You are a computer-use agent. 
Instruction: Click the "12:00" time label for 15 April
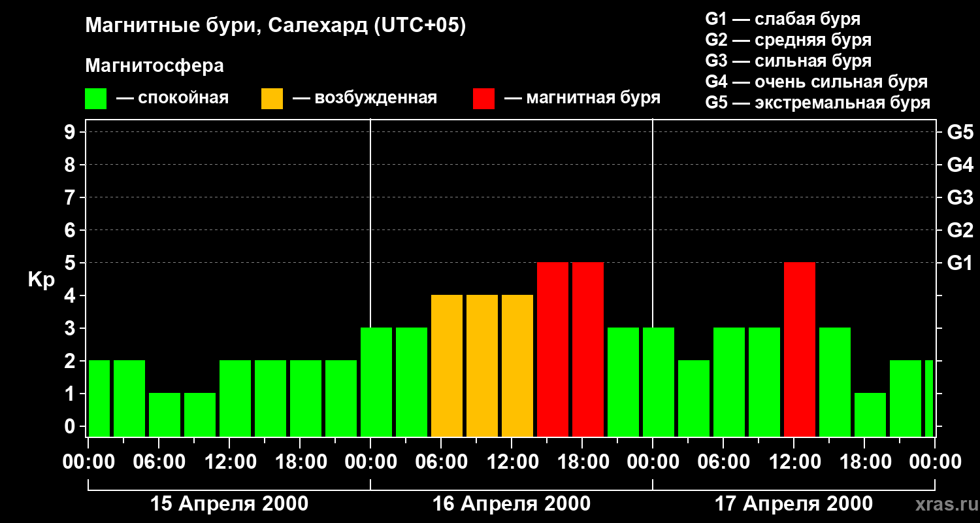click(229, 462)
